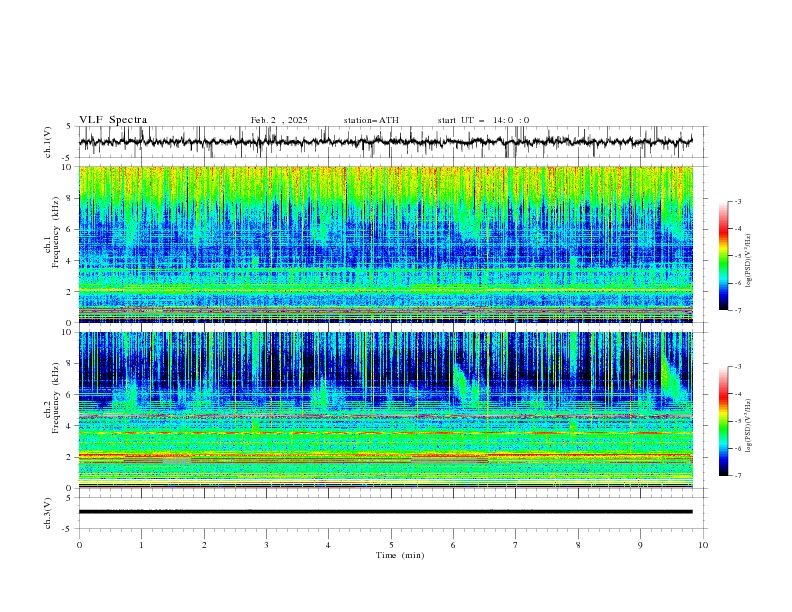Viewport: 792px width, 612px height.
Task: Click the falling-tone whistler near minute 6 in ch.2
Action: click(464, 385)
